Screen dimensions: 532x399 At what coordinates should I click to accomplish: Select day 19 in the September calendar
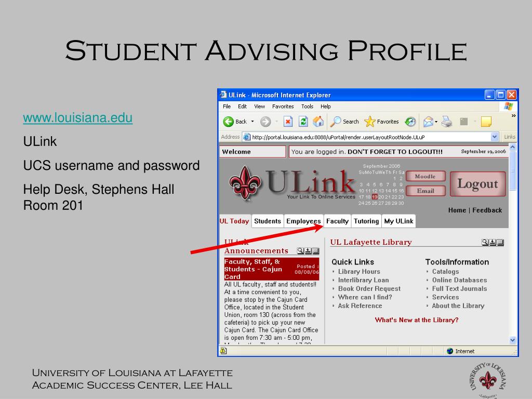(x=375, y=197)
